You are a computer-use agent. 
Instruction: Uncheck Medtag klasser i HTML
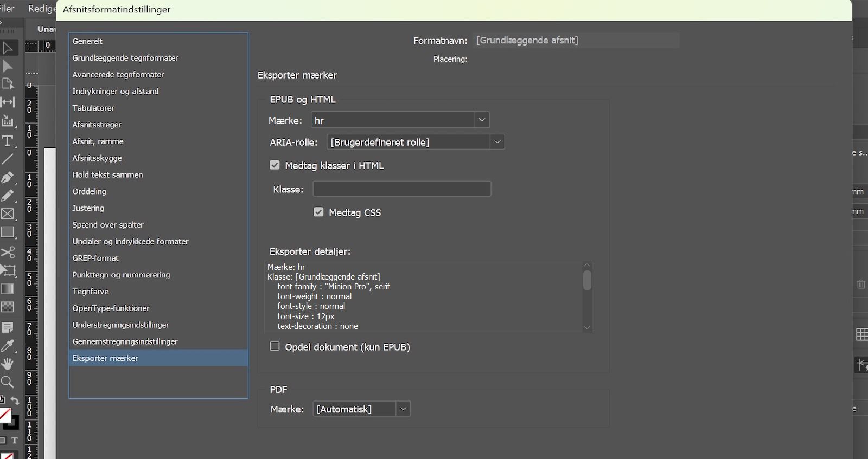coord(275,165)
